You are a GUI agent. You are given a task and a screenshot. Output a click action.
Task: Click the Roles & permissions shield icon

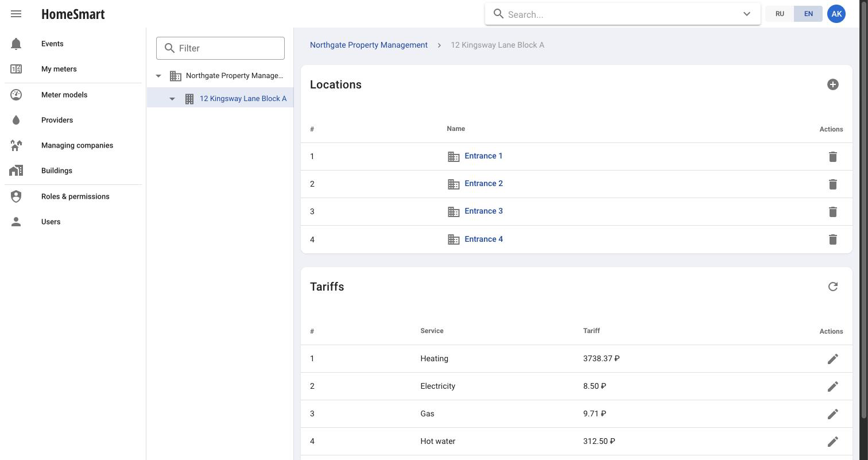pyautogui.click(x=16, y=196)
